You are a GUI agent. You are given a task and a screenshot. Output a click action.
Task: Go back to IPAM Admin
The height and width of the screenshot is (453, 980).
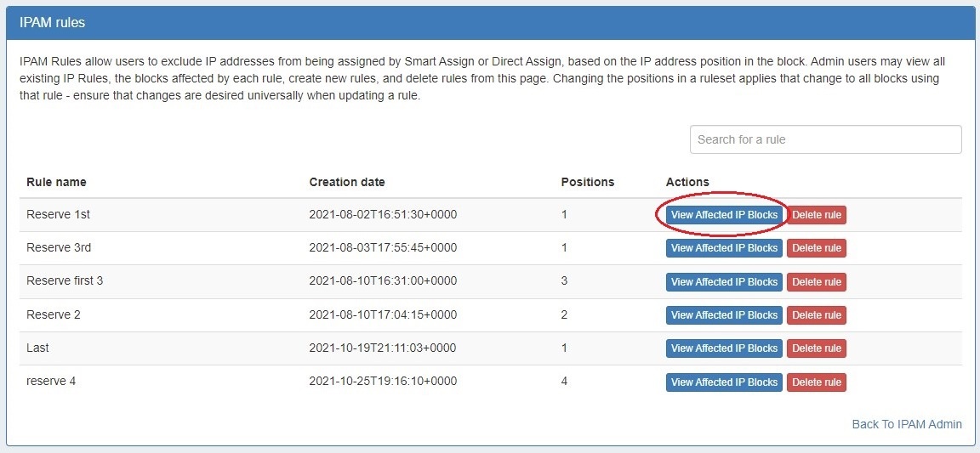[x=907, y=424]
